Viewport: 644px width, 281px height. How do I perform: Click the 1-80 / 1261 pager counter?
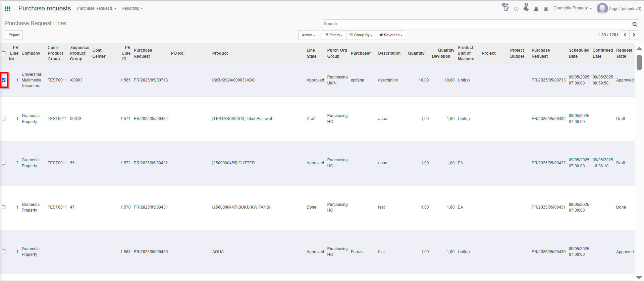coord(608,35)
